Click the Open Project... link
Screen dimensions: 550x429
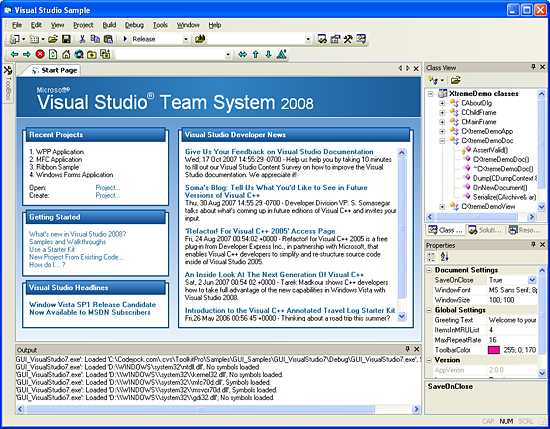pyautogui.click(x=108, y=188)
